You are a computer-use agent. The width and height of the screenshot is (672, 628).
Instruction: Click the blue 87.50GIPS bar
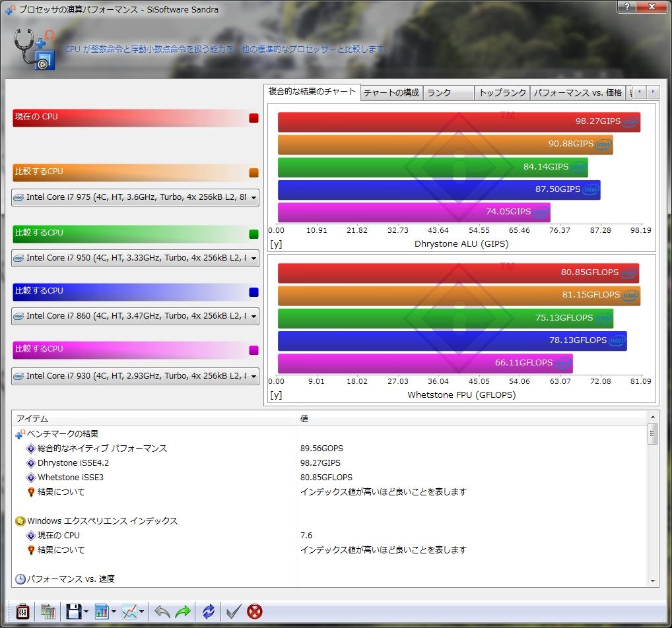439,190
